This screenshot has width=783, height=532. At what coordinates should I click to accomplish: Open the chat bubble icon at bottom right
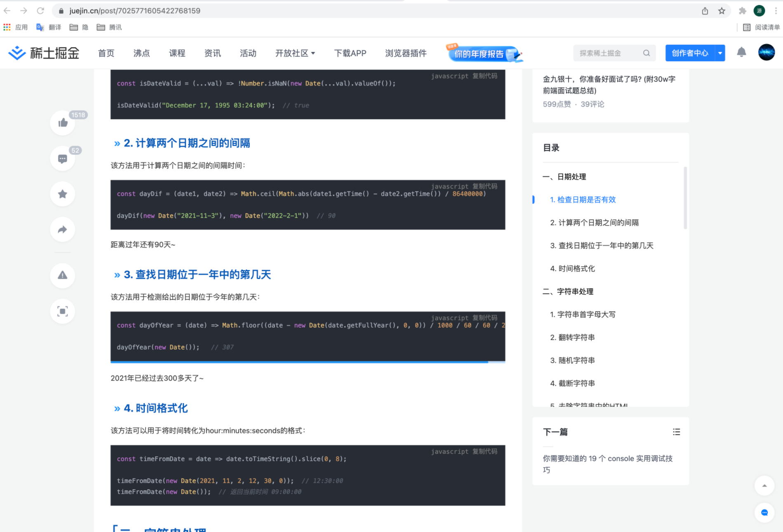tap(765, 513)
